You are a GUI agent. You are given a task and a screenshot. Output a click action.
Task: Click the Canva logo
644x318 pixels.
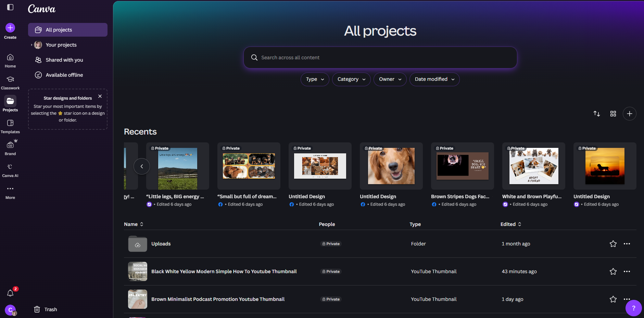coord(41,9)
